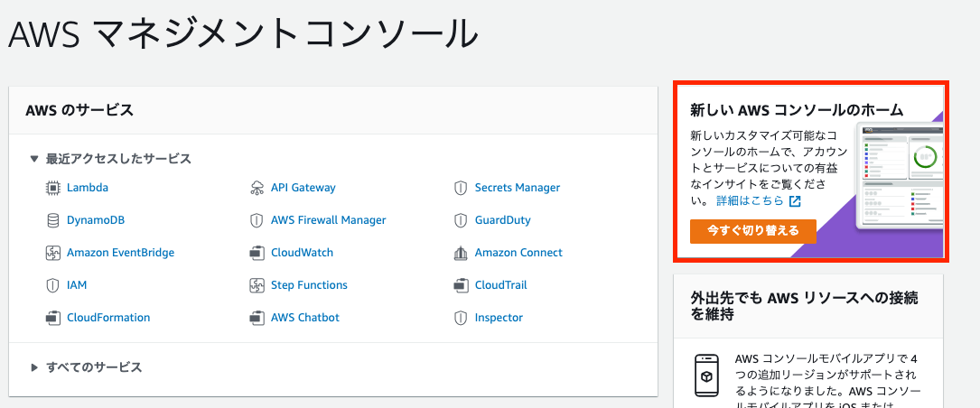Click the Amazon Connect icon
This screenshot has height=408, width=980.
pyautogui.click(x=461, y=253)
